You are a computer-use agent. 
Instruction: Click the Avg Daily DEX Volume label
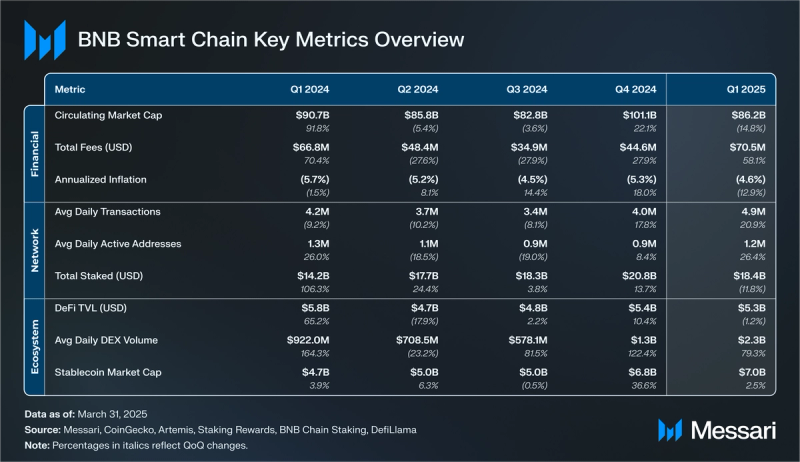pyautogui.click(x=106, y=340)
